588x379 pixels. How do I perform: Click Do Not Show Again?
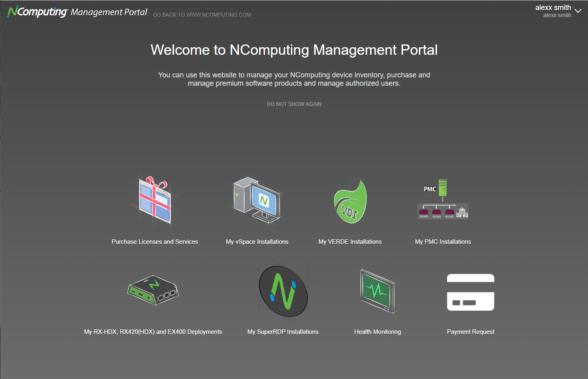click(x=294, y=104)
